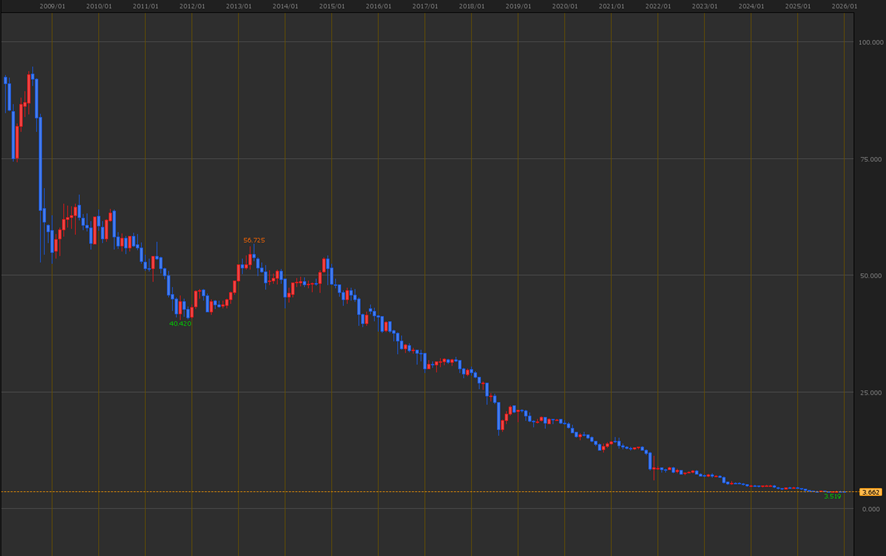Image resolution: width=886 pixels, height=556 pixels.
Task: Select the 2015/01 date label
Action: pos(332,6)
